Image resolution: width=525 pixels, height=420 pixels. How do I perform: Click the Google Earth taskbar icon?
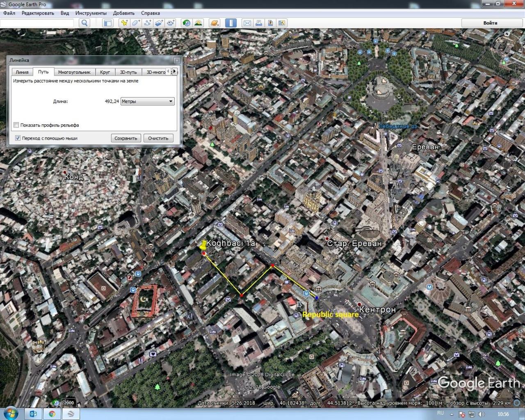click(71, 413)
